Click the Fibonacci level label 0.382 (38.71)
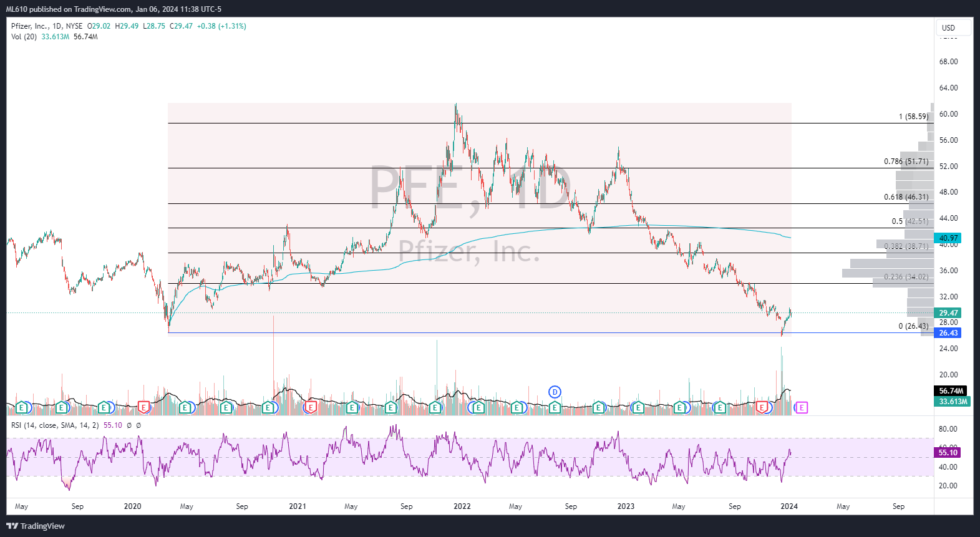980x537 pixels. [906, 246]
